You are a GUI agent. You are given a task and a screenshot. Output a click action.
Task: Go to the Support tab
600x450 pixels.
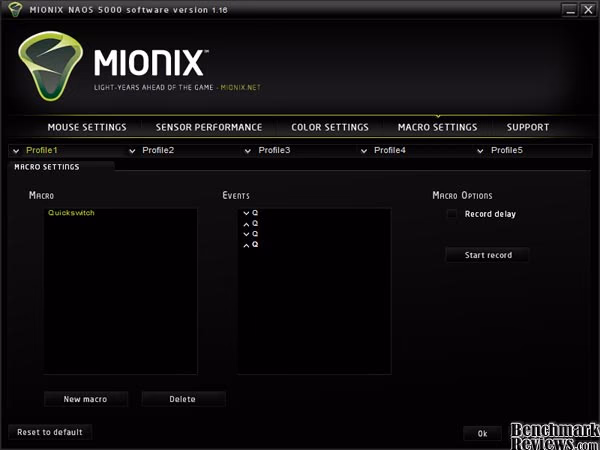pos(528,127)
